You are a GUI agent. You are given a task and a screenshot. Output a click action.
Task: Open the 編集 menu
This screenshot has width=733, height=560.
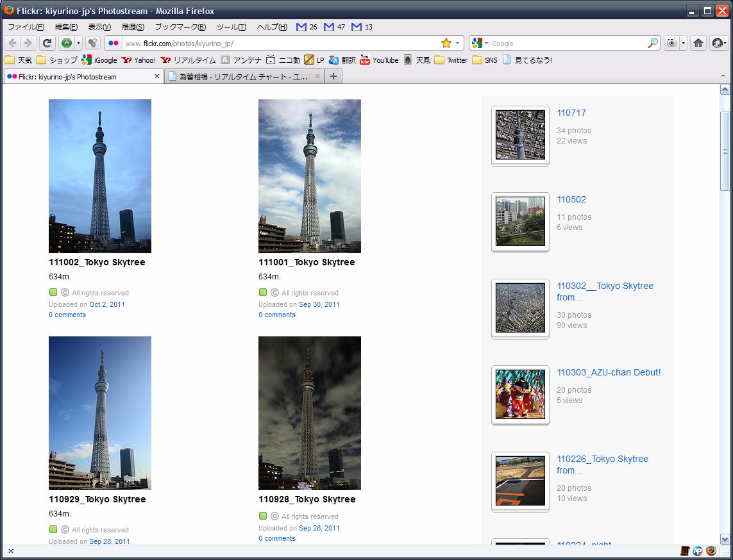pyautogui.click(x=67, y=27)
